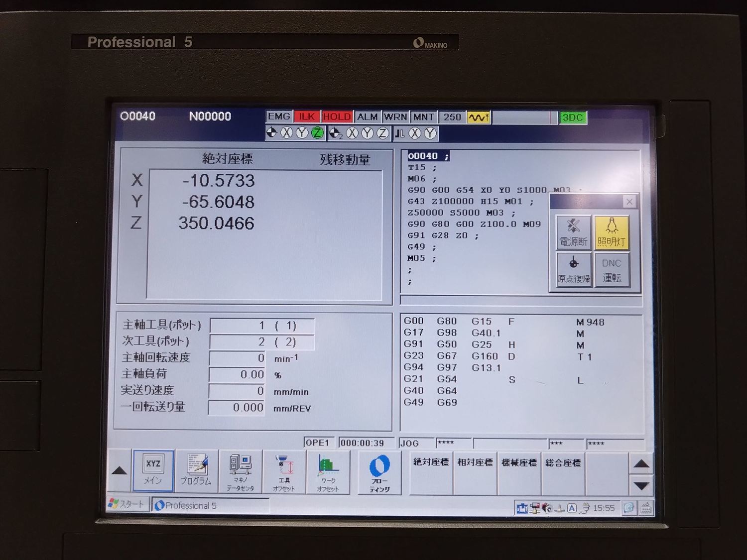Click the first origin-group X indicator
This screenshot has height=560, width=747.
point(287,132)
